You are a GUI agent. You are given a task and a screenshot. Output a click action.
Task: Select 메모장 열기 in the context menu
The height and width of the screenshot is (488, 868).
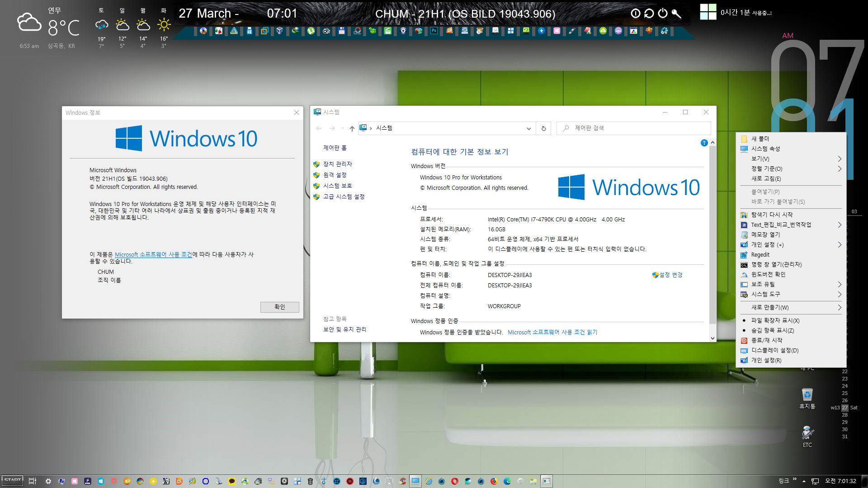(791, 235)
